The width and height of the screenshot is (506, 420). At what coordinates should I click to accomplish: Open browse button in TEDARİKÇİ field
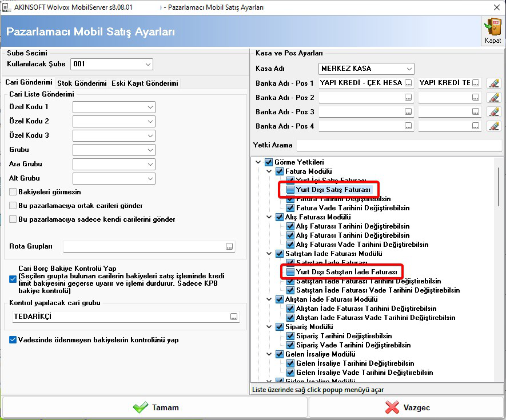(234, 317)
